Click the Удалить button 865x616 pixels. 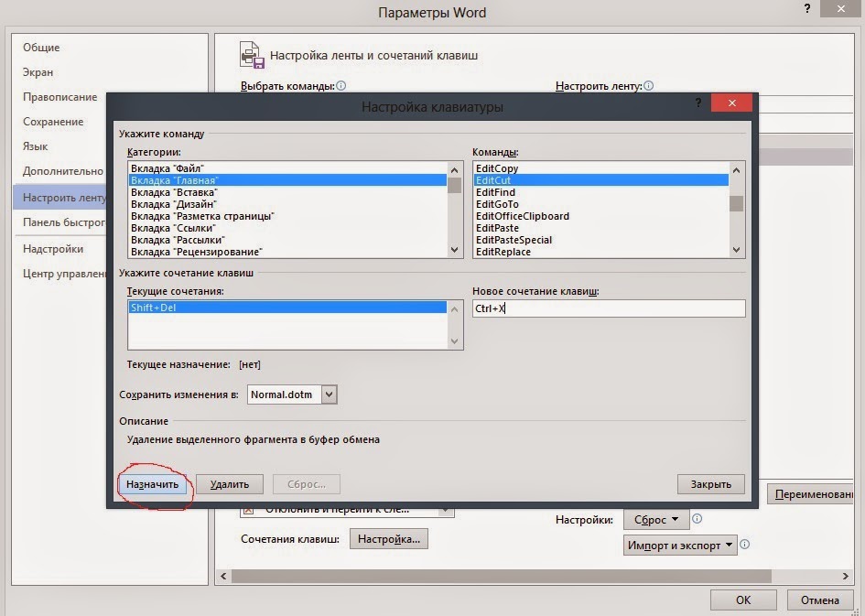[230, 484]
